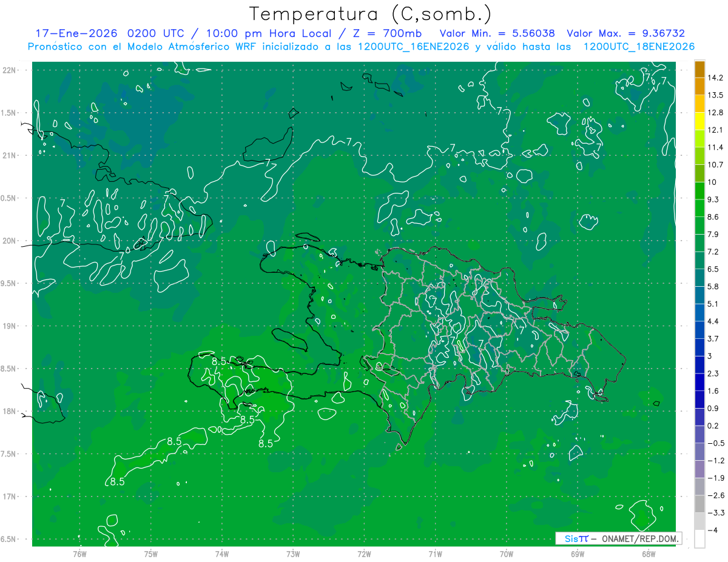Click colorbar value 7.9
Screen dimensions: 728x562
714,235
